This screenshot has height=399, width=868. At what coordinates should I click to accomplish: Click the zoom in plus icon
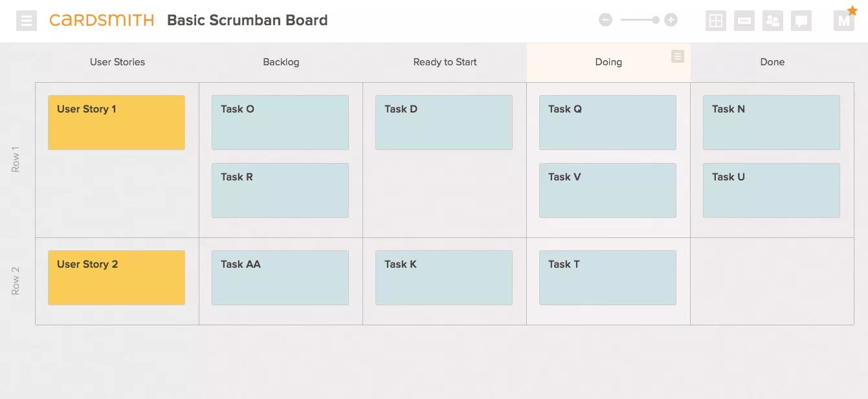pyautogui.click(x=671, y=20)
